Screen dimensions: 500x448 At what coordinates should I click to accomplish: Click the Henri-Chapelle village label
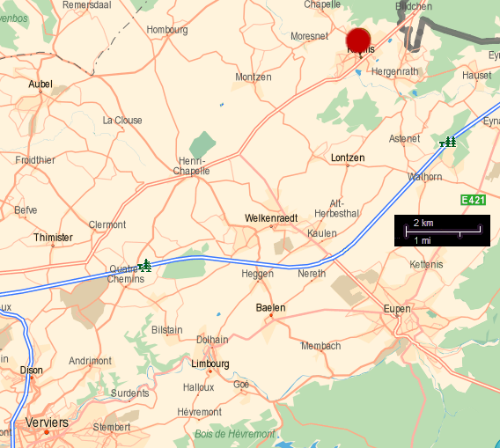[x=191, y=165]
